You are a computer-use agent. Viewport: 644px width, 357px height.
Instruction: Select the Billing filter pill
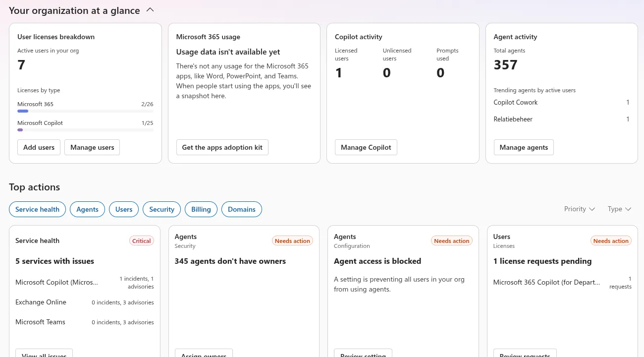201,209
